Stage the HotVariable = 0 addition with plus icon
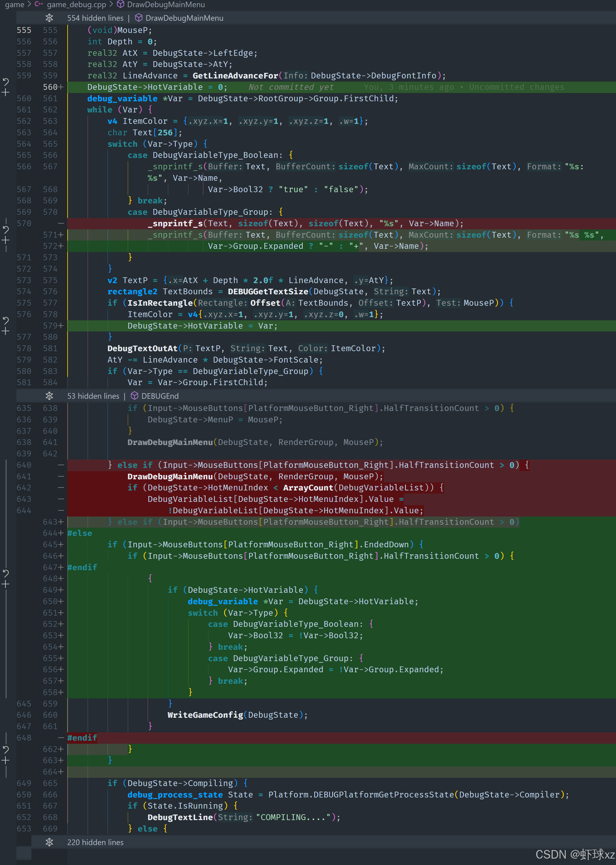Screen dimensions: 616x865 point(6,92)
